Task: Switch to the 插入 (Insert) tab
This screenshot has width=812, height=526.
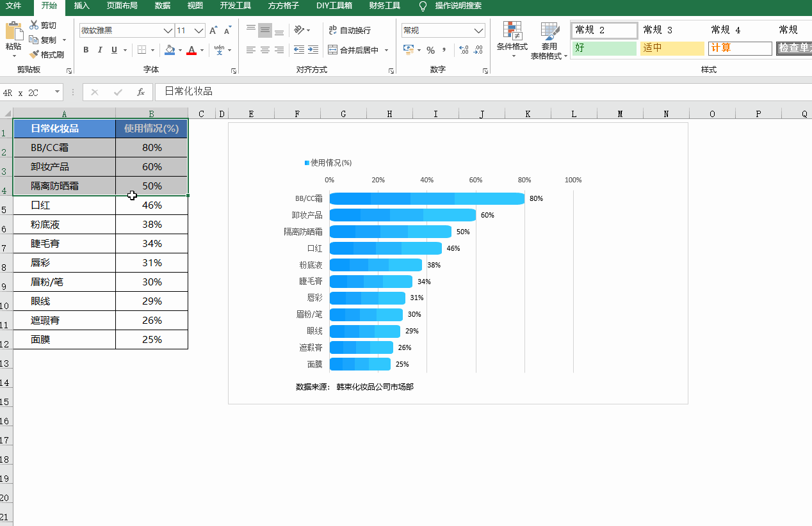Action: tap(82, 6)
